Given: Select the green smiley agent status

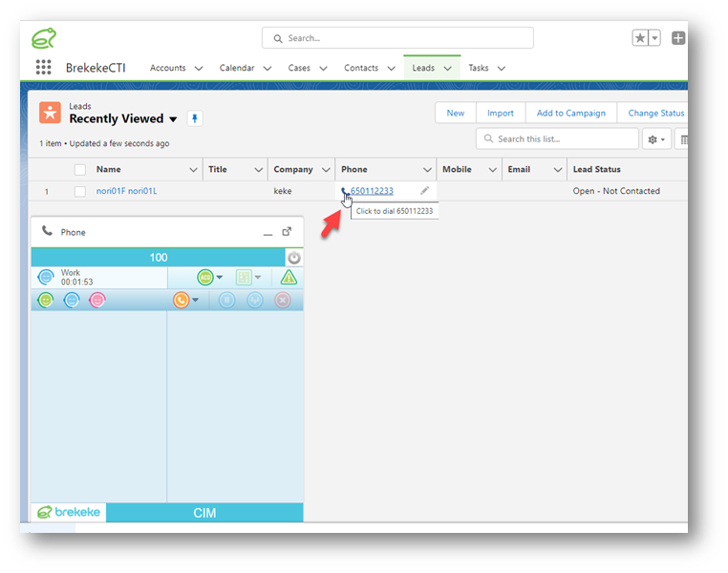Looking at the screenshot, I should [x=46, y=300].
